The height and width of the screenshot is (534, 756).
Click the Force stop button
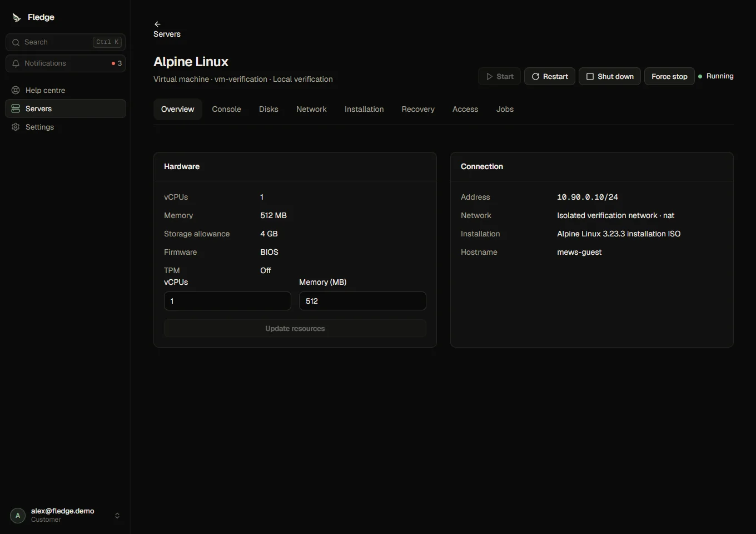[669, 77]
